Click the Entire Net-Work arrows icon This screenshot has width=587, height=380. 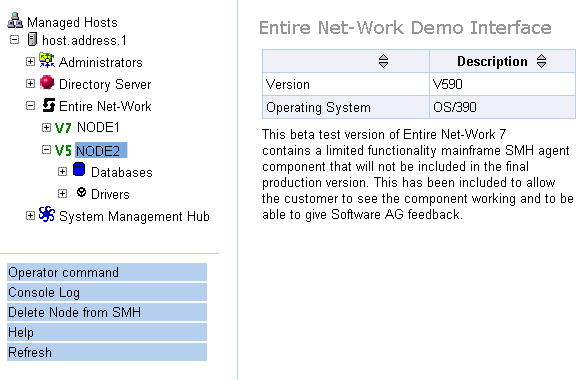pos(48,105)
